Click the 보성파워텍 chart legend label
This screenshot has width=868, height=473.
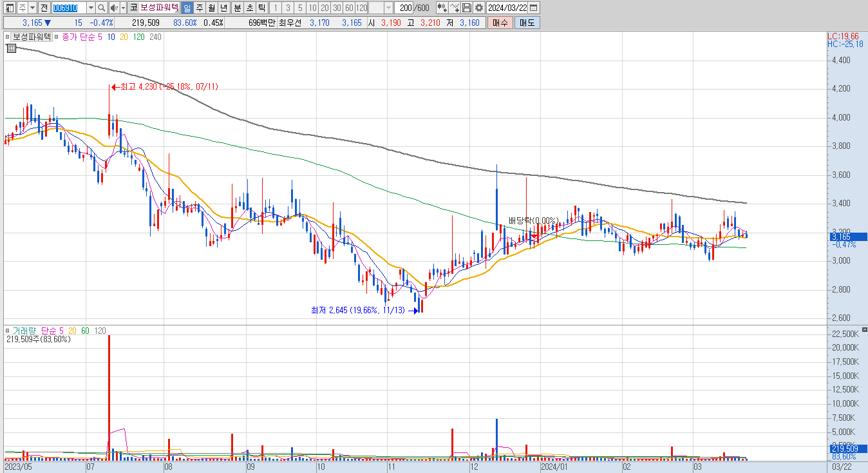click(x=32, y=37)
